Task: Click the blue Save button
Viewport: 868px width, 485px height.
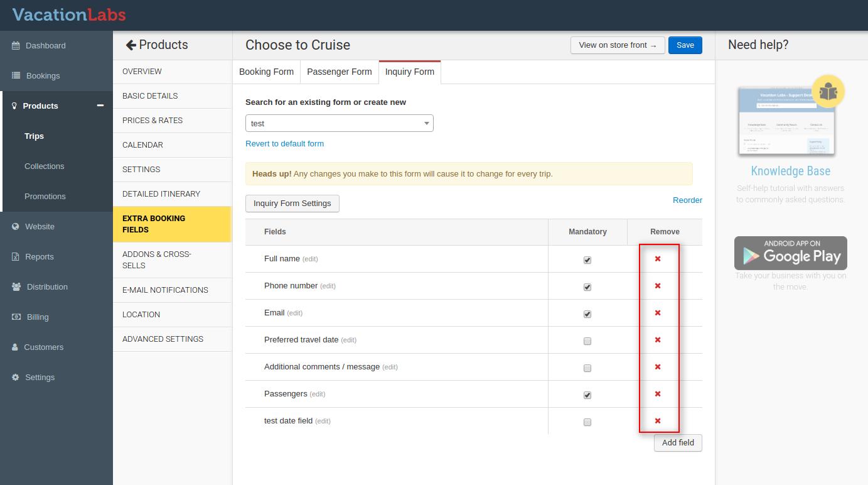Action: tap(685, 45)
